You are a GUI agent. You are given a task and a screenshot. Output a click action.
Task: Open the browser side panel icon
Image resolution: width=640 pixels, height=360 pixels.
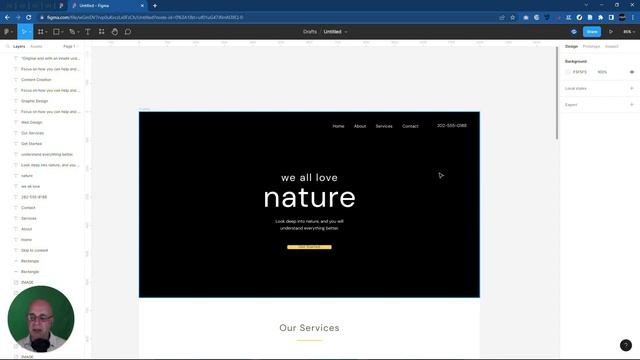coord(611,18)
